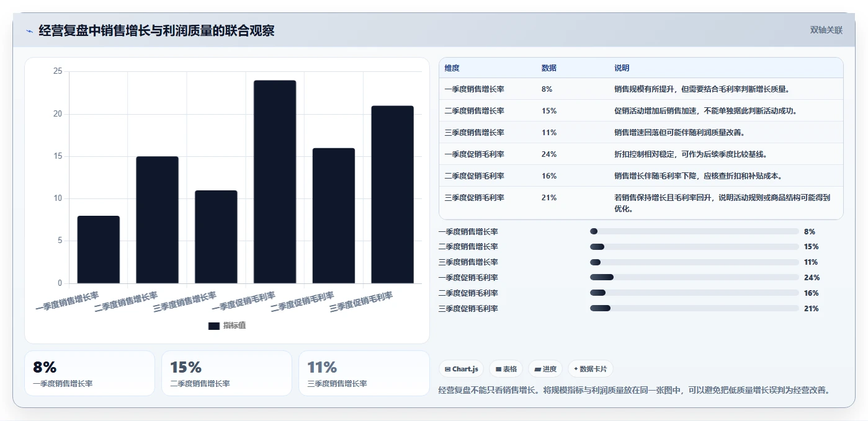Click the 二季度销售增长率 bar in the chart
This screenshot has width=868, height=421.
[x=157, y=220]
